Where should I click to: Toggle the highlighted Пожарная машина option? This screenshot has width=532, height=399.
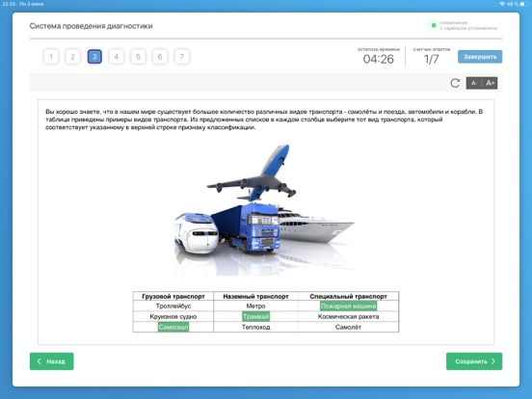349,306
